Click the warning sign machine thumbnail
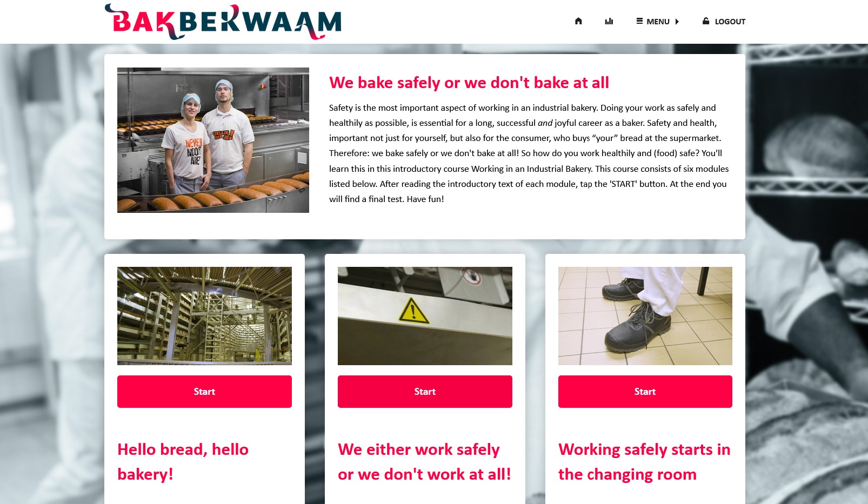This screenshot has width=868, height=504. tap(425, 316)
